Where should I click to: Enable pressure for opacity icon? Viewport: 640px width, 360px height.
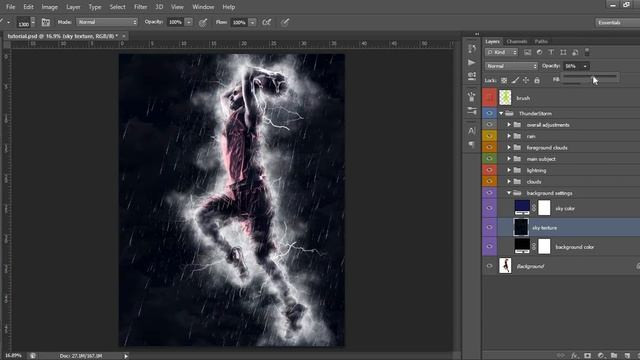[x=203, y=22]
